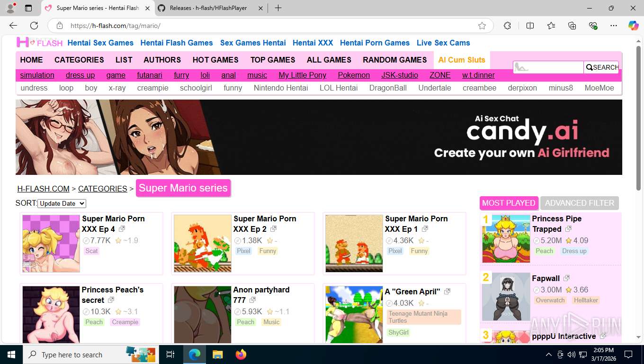644x364 pixels.
Task: Open the H-FLASH.COM breadcrumb link
Action: 44,189
